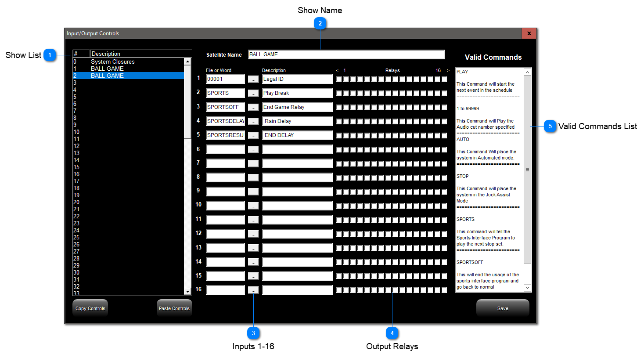The width and height of the screenshot is (644, 358).
Task: Check relay 1 checkbox in input row 8
Action: coord(339,178)
